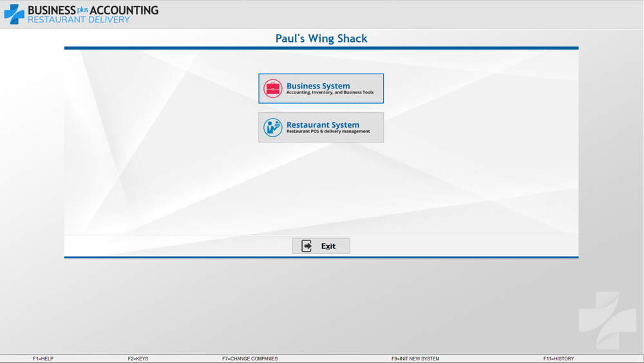
Task: Click the Exit door arrow icon
Action: coord(307,246)
